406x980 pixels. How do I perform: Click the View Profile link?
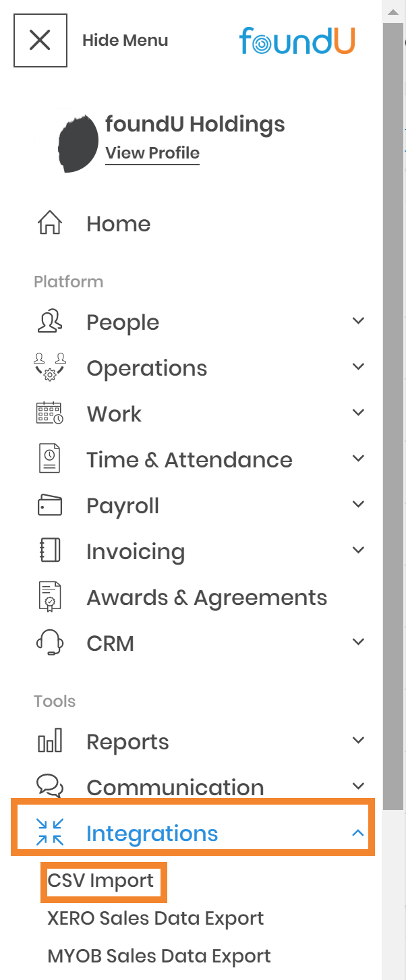pyautogui.click(x=152, y=153)
